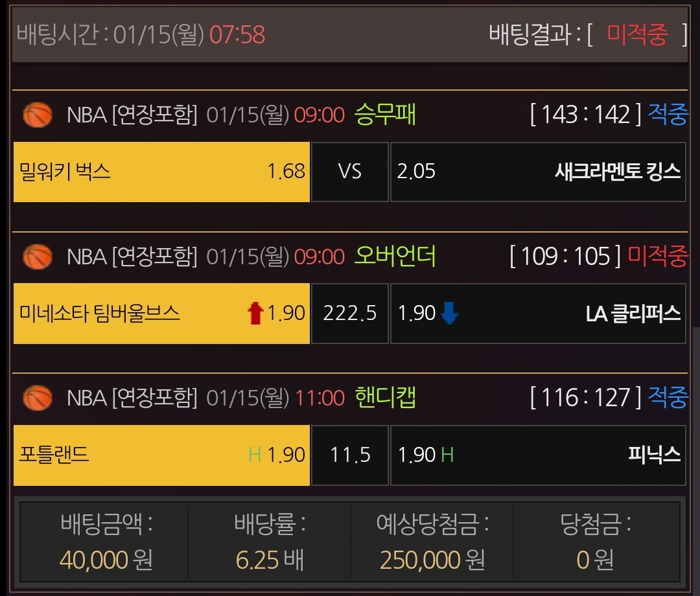Click 적중 result beside 116 : 127
Screen dimensions: 700x596
(668, 398)
